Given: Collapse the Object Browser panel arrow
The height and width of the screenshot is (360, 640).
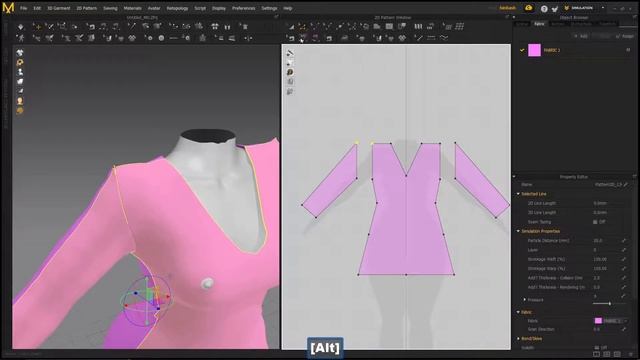Looking at the screenshot, I should click(x=514, y=18).
